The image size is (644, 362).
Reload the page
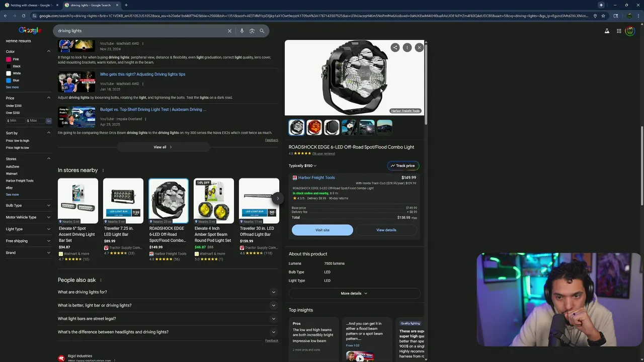click(25, 16)
